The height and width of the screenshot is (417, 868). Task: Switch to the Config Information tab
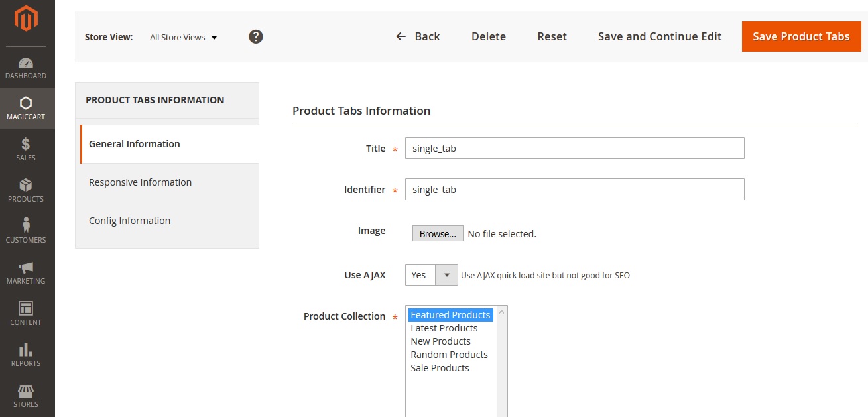pos(129,221)
